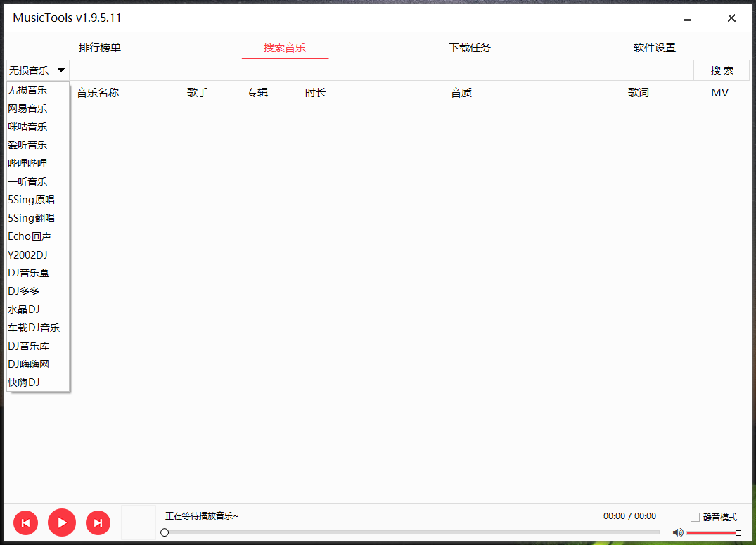Minimize the MusicTools window
The image size is (756, 545).
687,19
